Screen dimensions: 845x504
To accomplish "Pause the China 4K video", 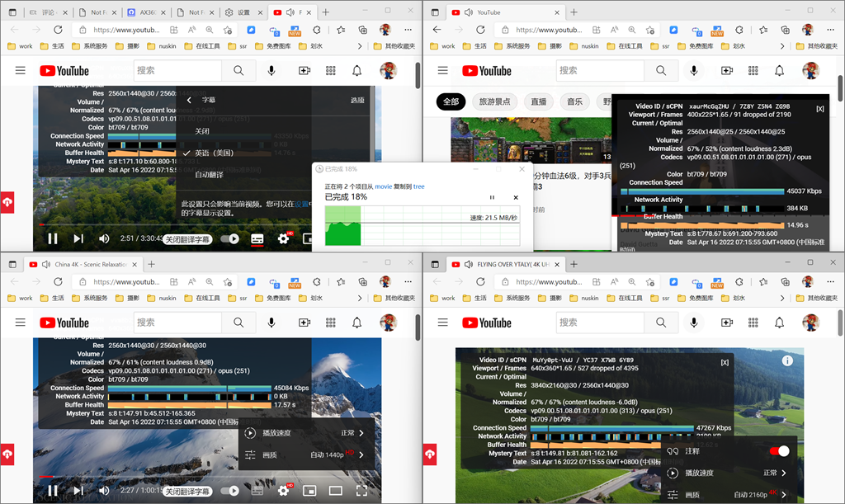I will click(52, 491).
